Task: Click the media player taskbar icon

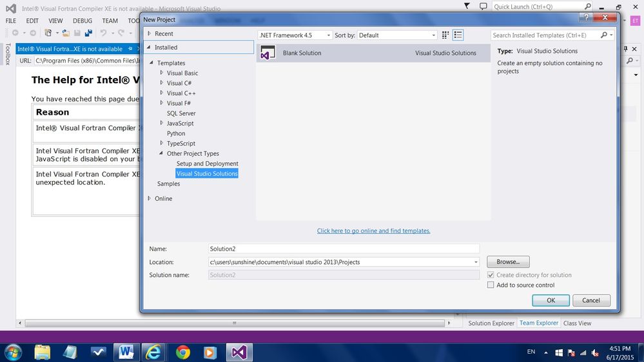Action: [x=210, y=352]
